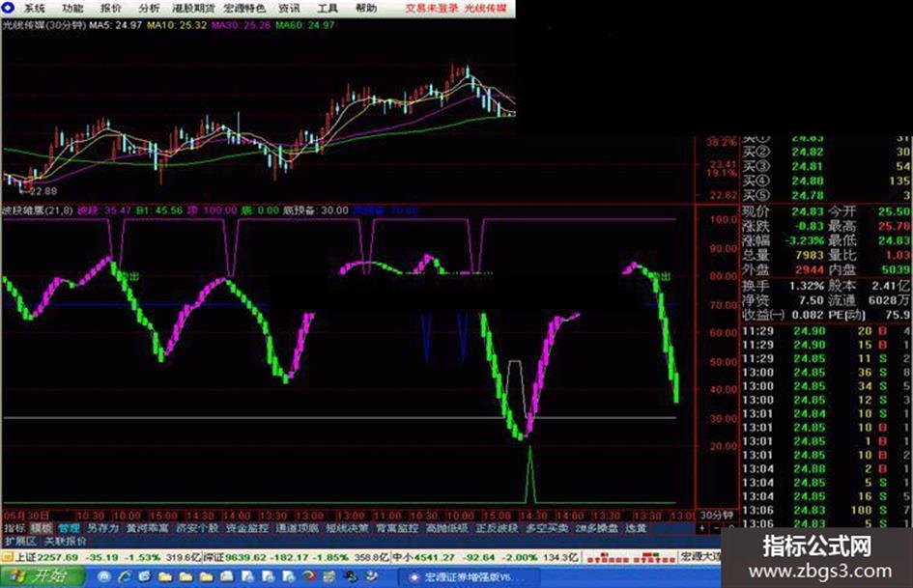Select the 指标 tab at chart bottom
Image resolution: width=913 pixels, height=588 pixels.
tap(14, 528)
